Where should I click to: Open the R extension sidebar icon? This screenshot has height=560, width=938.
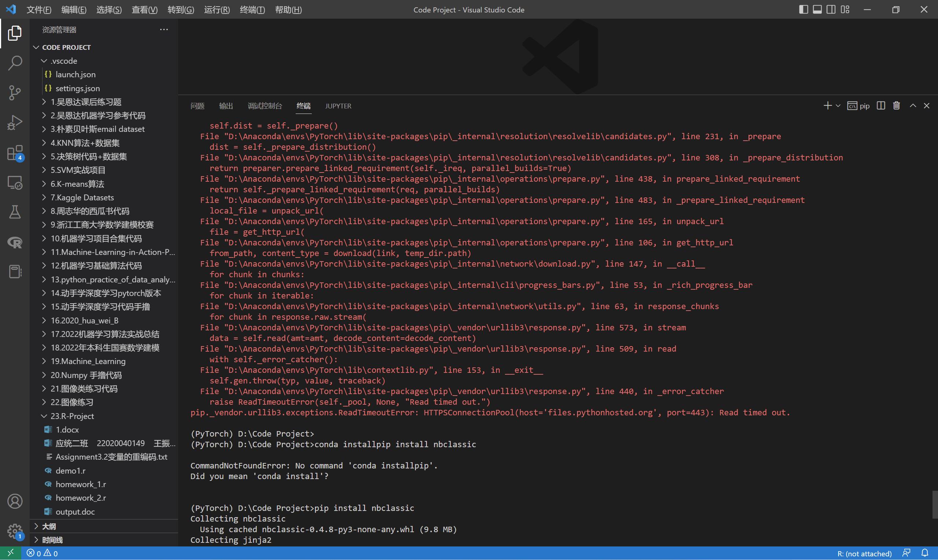point(15,242)
